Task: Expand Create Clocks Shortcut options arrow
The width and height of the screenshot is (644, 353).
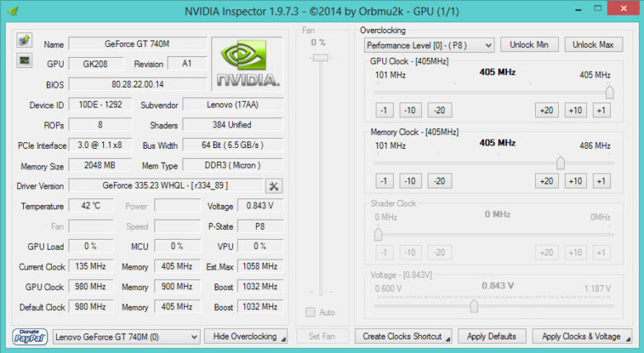Action: (x=447, y=340)
